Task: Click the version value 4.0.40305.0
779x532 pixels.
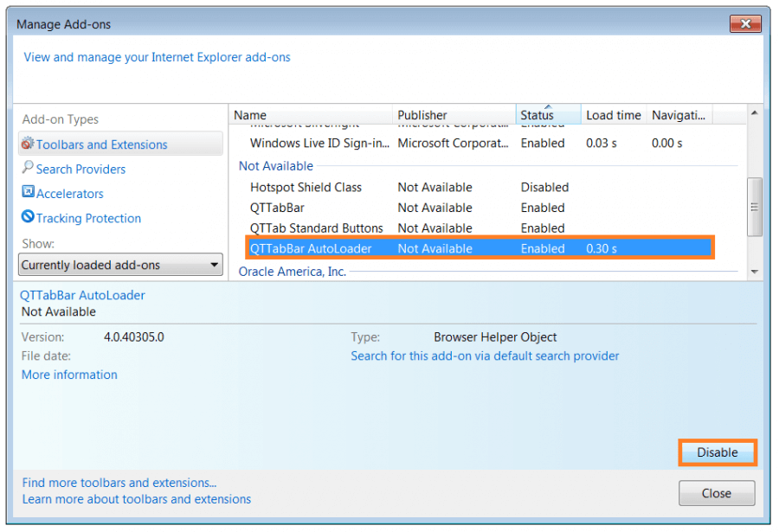Action: click(x=133, y=337)
